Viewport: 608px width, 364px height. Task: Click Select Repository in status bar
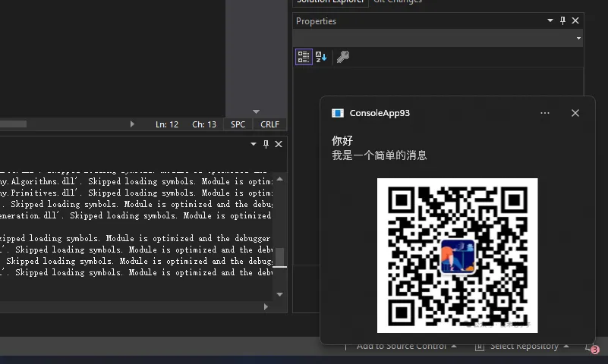click(x=524, y=347)
